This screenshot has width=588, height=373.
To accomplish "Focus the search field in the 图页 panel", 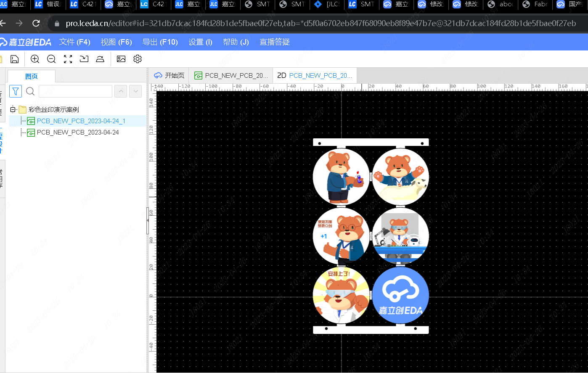I will [x=75, y=91].
